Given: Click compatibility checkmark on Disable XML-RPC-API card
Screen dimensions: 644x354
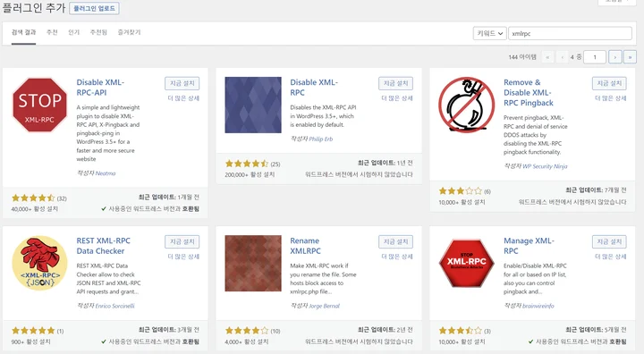Looking at the screenshot, I should [x=104, y=208].
